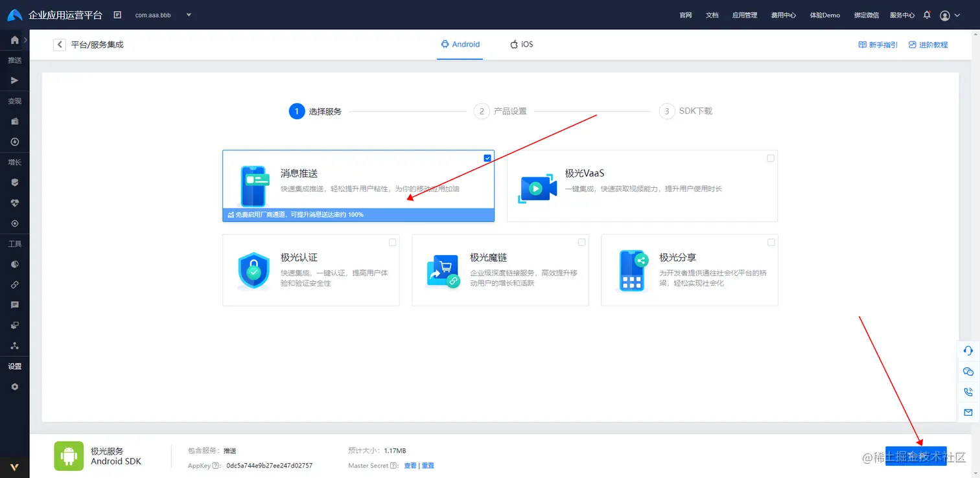Check the 极光分享 service checkbox
Screen dimensions: 980x478
pos(771,242)
